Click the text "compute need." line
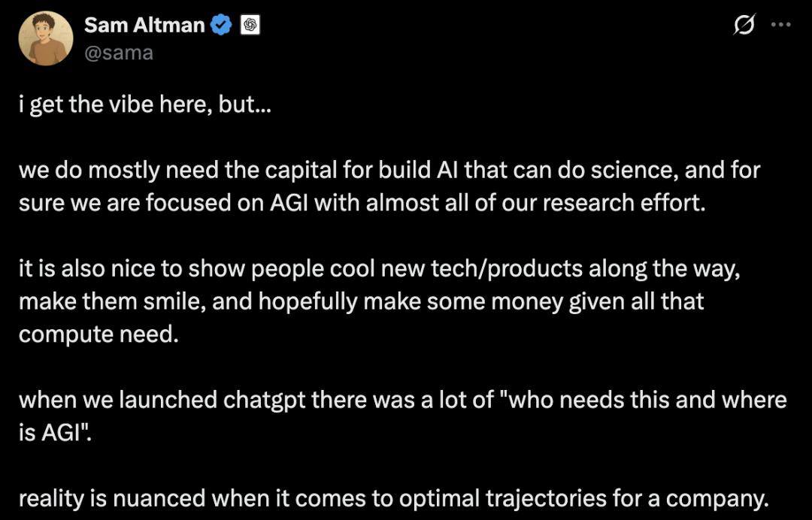The image size is (812, 520). point(98,334)
